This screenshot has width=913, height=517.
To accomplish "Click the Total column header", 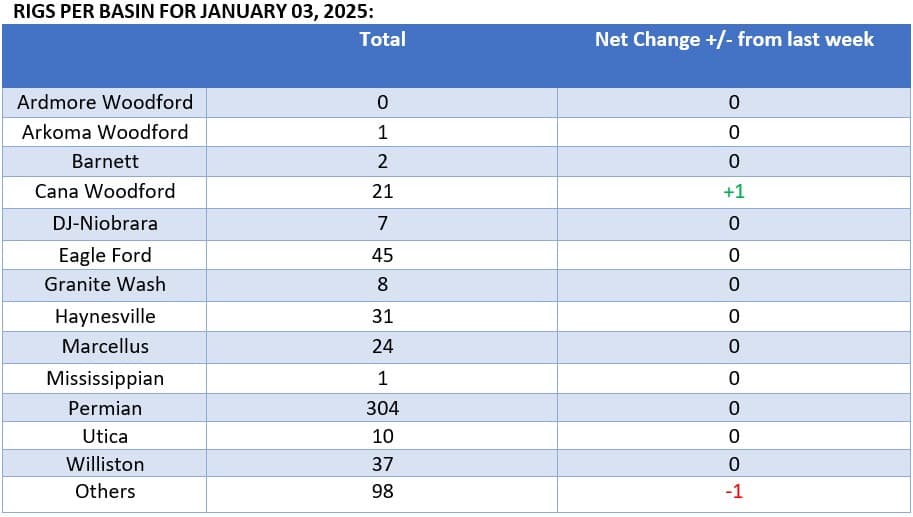I will pyautogui.click(x=382, y=40).
